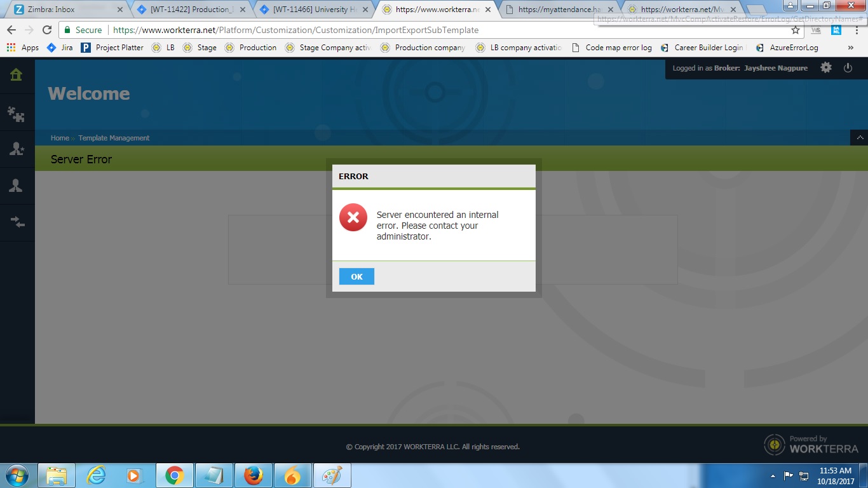The height and width of the screenshot is (488, 868).
Task: Open the Project Platter bookmark
Action: coord(112,48)
